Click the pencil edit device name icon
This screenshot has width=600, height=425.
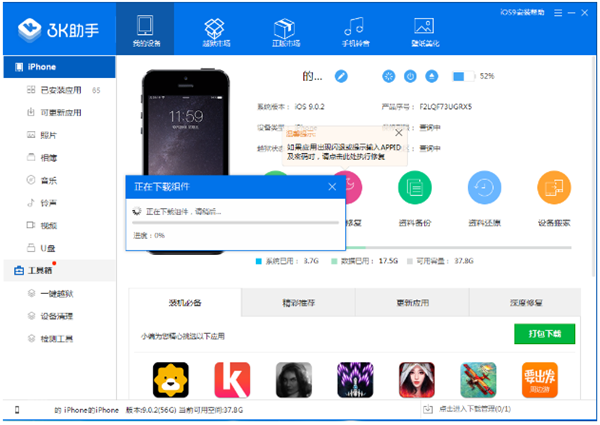pyautogui.click(x=341, y=76)
